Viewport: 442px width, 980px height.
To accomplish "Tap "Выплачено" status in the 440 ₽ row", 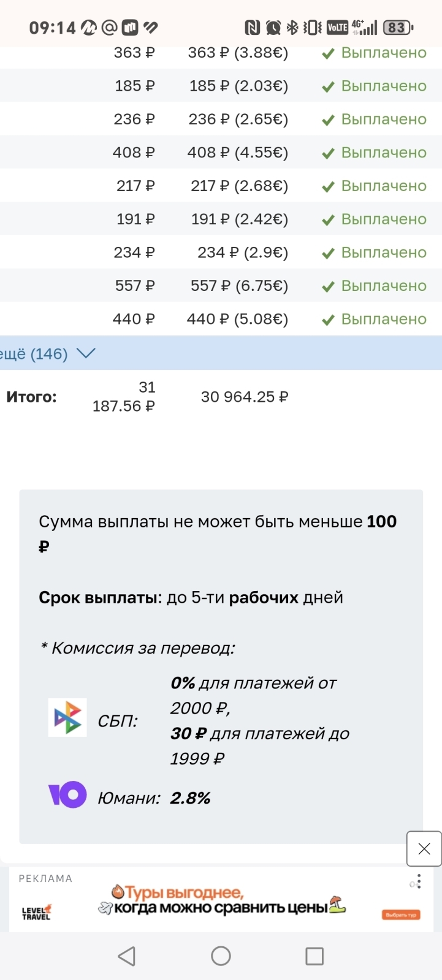I will pyautogui.click(x=384, y=319).
